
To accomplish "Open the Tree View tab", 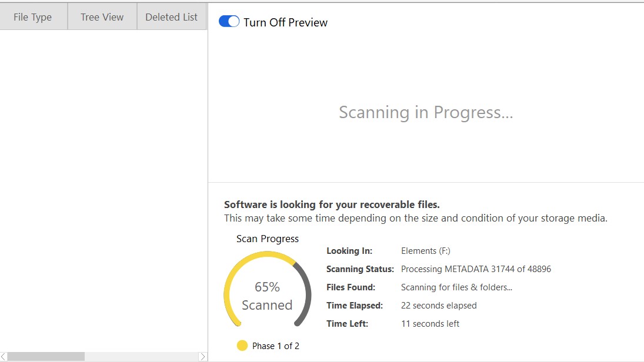I will tap(101, 16).
